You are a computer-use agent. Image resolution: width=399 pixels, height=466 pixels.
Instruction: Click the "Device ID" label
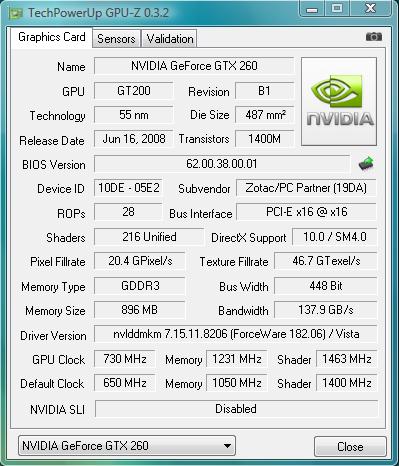[x=61, y=189]
